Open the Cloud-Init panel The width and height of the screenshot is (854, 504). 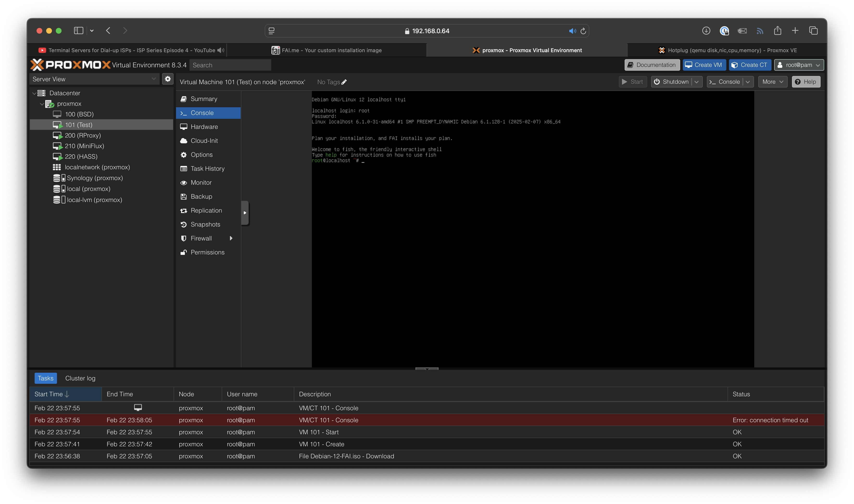[x=208, y=141]
